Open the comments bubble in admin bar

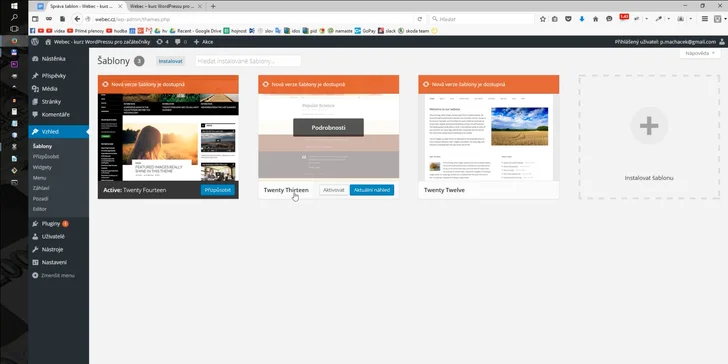(x=181, y=41)
